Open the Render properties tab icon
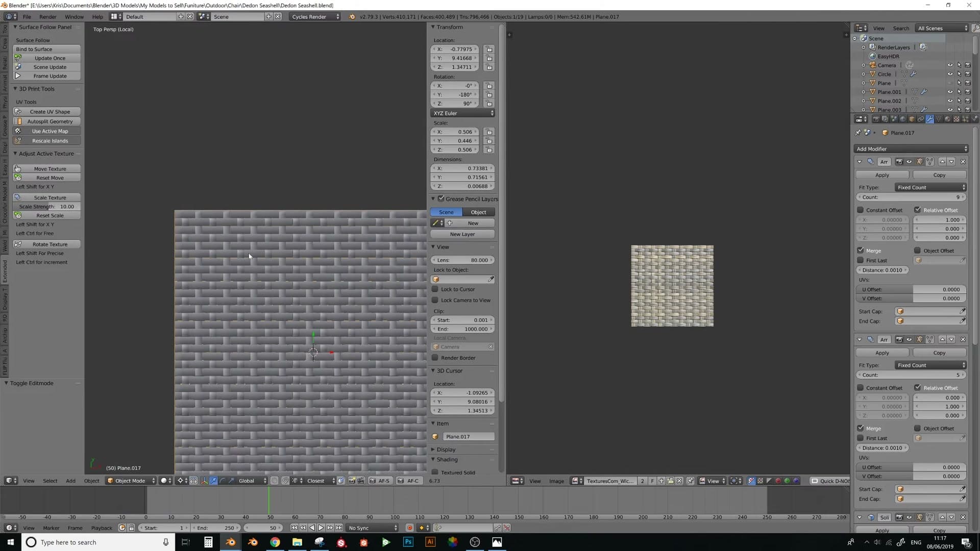The image size is (980, 551). pyautogui.click(x=876, y=119)
